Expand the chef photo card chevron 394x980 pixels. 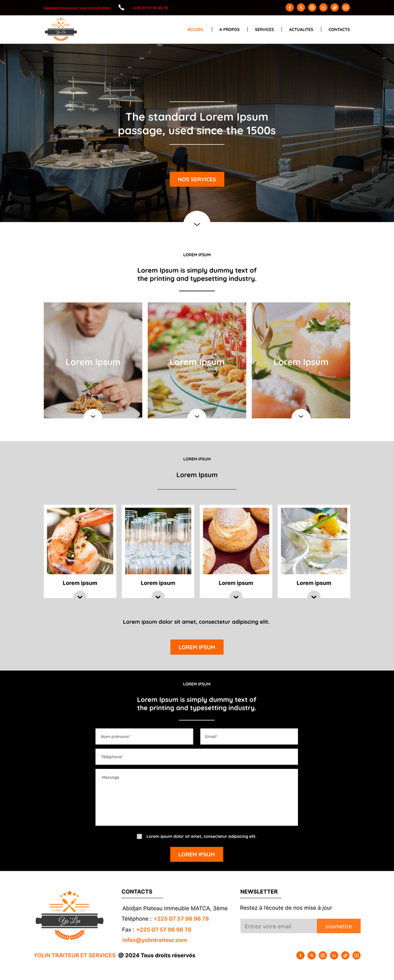pos(93,415)
